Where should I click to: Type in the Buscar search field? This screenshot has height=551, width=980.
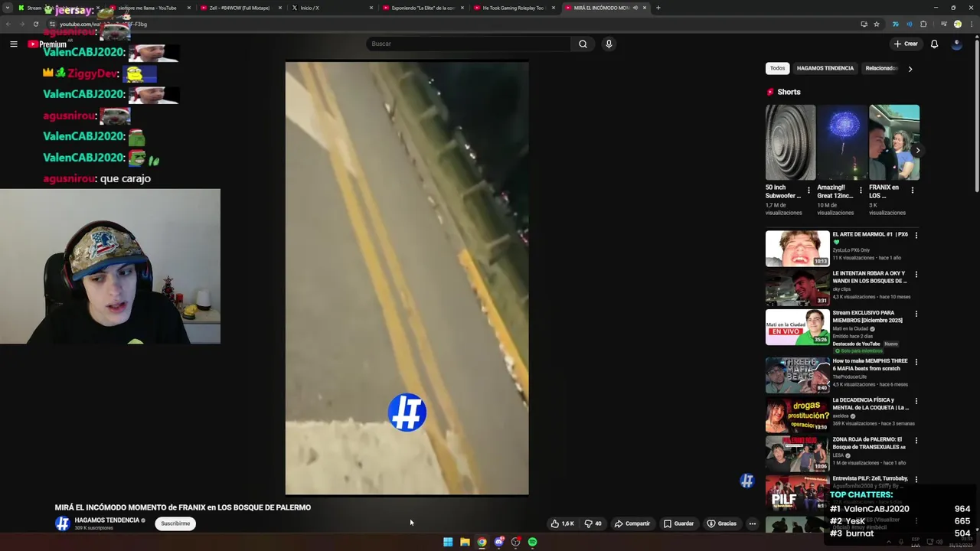click(x=469, y=44)
